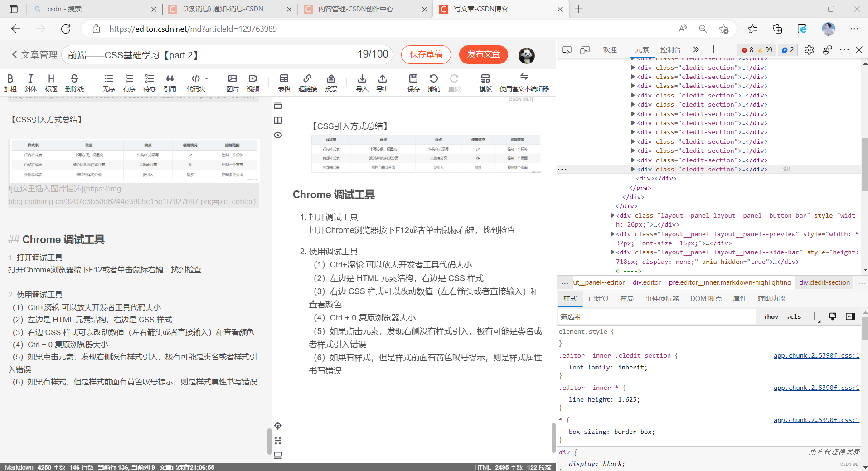Toggle preview eye icon in editor
Image resolution: width=868 pixels, height=471 pixels.
tap(278, 135)
